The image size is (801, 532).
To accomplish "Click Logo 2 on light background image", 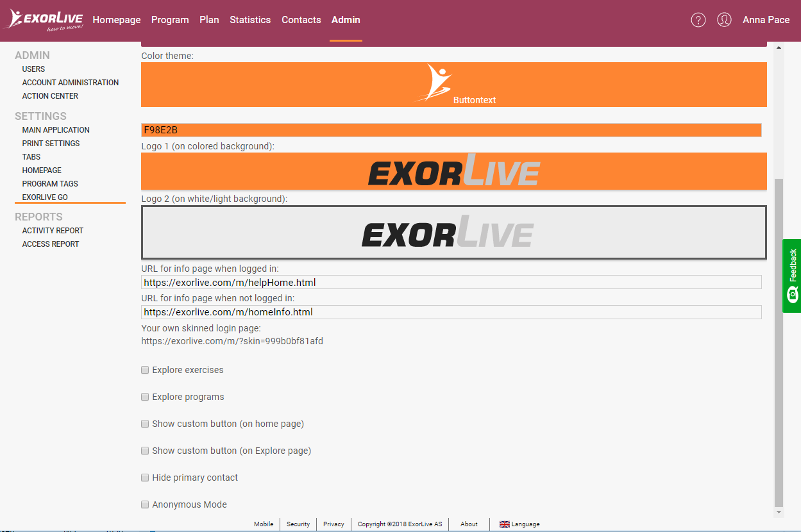I will pyautogui.click(x=454, y=233).
